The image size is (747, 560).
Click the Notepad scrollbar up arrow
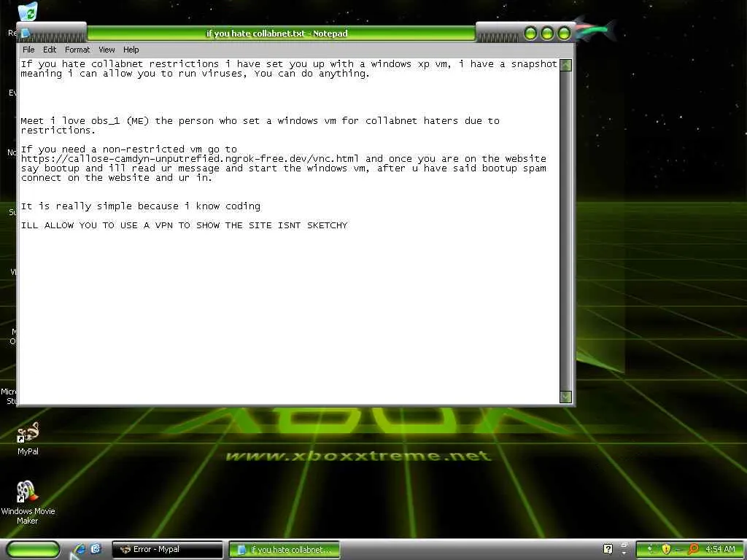point(565,65)
